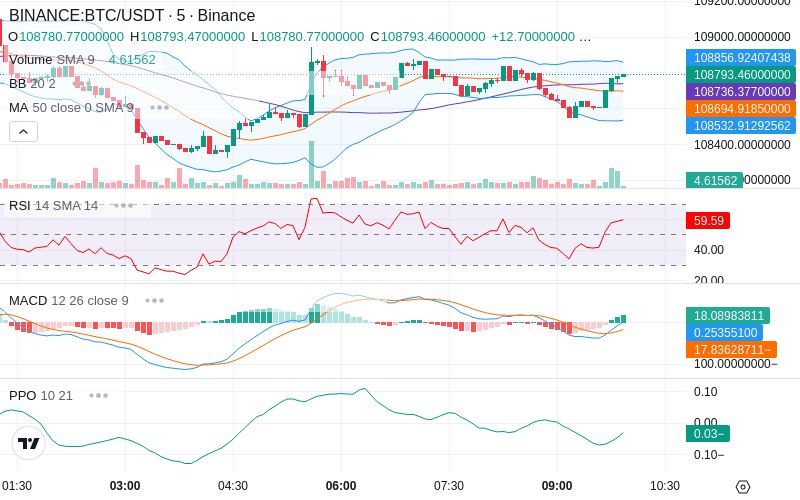Click the 03:00 time axis label
Image resolution: width=800 pixels, height=500 pixels.
[125, 486]
